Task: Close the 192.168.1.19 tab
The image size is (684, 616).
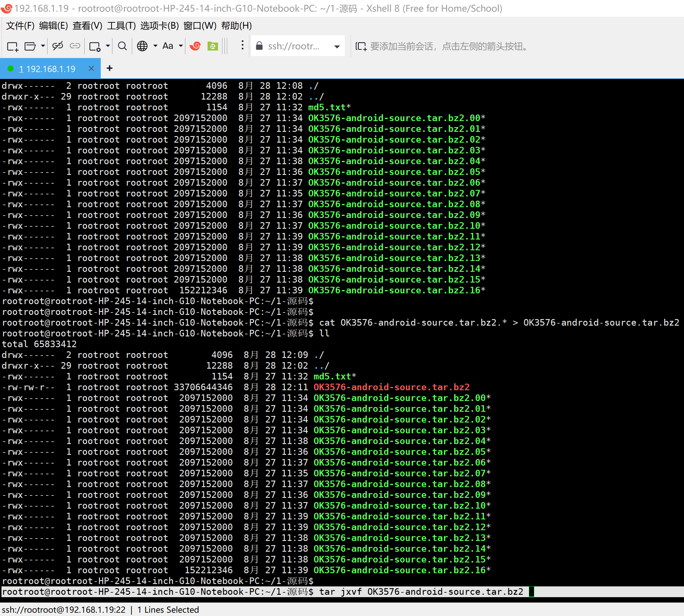Action: [91, 68]
